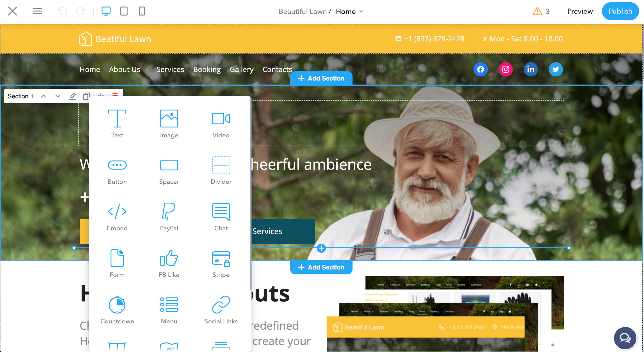This screenshot has height=352, width=644.
Task: Open the hamburger menu
Action: (37, 11)
